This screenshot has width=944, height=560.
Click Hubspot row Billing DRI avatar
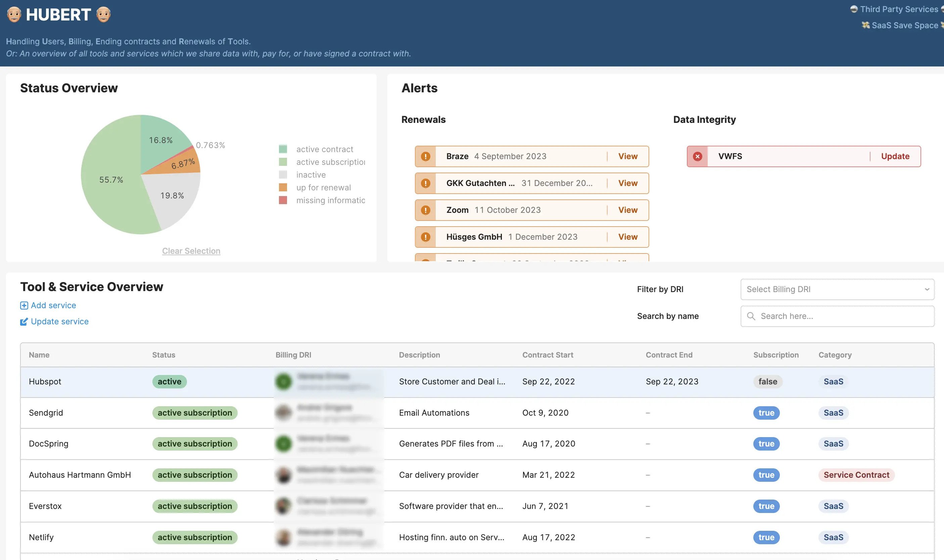coord(283,381)
